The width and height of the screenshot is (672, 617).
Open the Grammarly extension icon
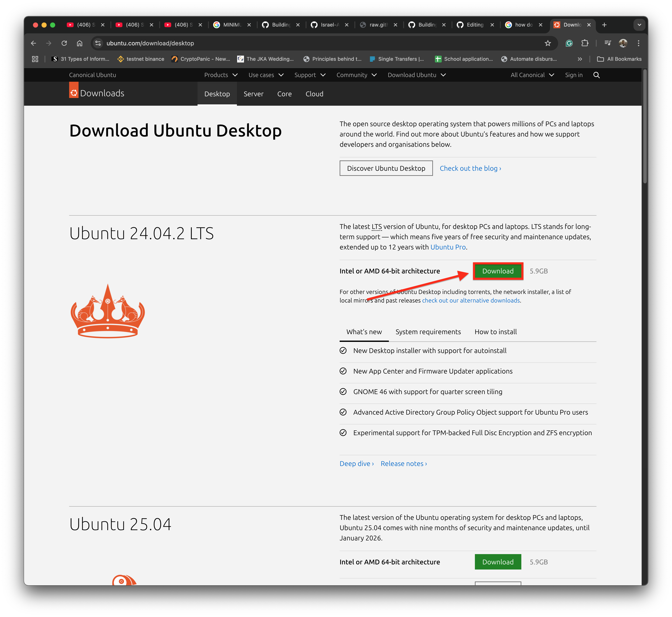coord(569,43)
